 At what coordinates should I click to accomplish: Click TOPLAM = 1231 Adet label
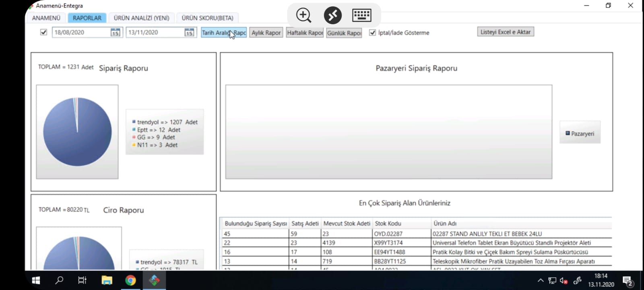click(66, 67)
